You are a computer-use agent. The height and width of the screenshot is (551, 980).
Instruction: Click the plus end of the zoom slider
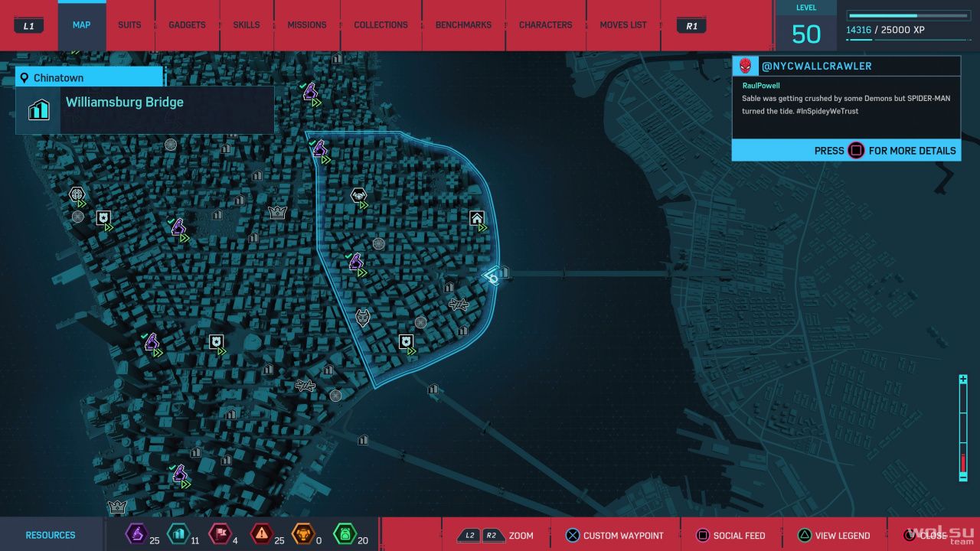pyautogui.click(x=963, y=380)
